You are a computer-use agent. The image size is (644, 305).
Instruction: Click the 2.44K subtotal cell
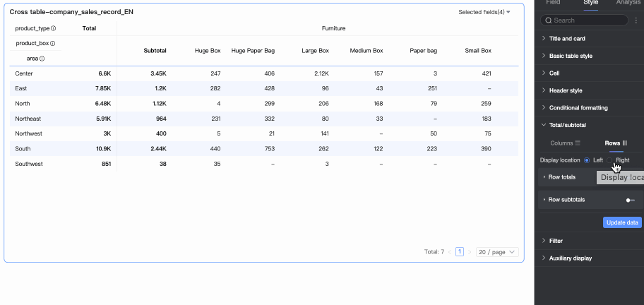click(159, 148)
